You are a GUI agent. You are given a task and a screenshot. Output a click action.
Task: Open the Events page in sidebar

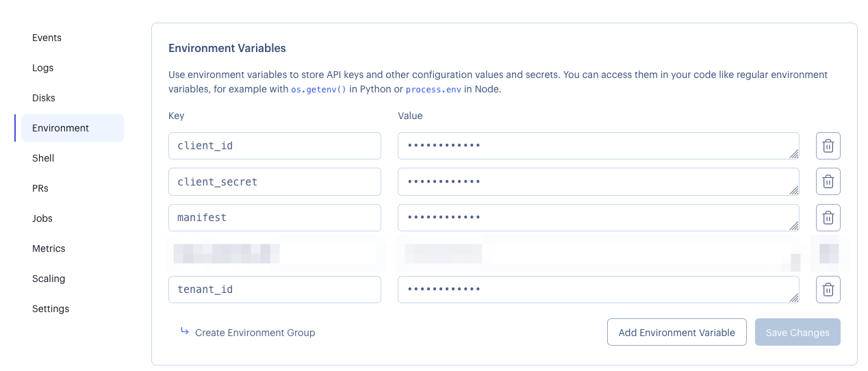click(47, 38)
